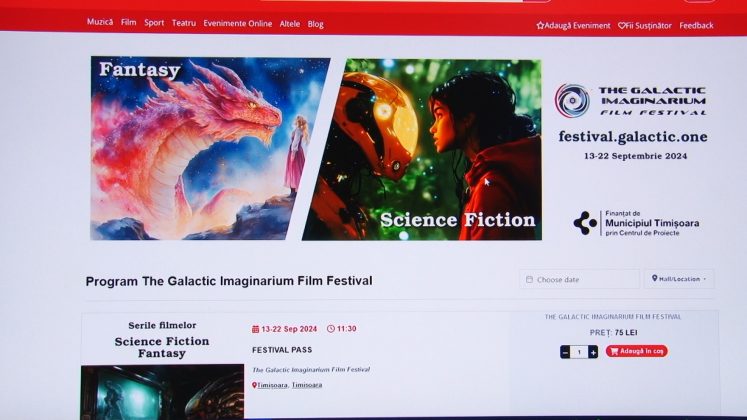Select Evenimente Online in navigation
The height and width of the screenshot is (420, 747).
click(x=238, y=23)
